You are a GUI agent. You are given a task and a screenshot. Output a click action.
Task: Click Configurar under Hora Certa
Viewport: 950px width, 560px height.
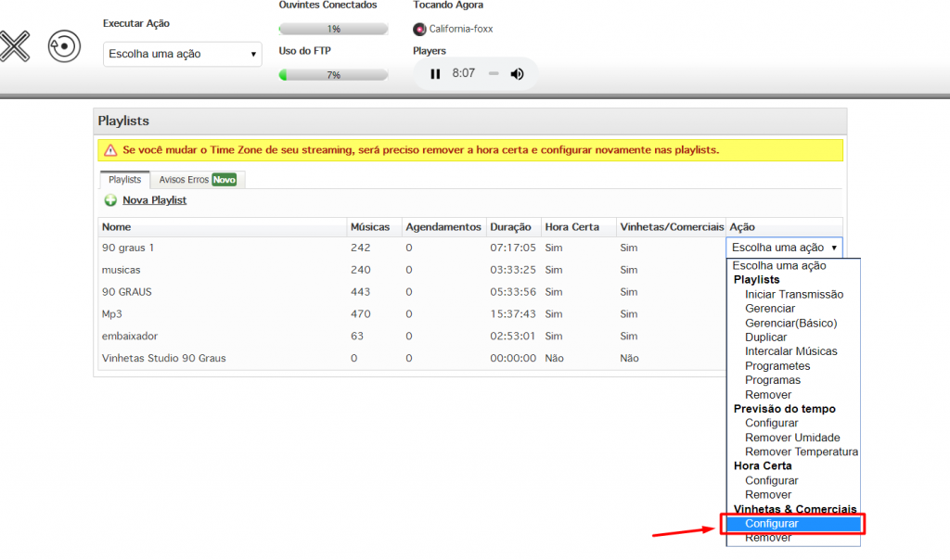pos(771,480)
